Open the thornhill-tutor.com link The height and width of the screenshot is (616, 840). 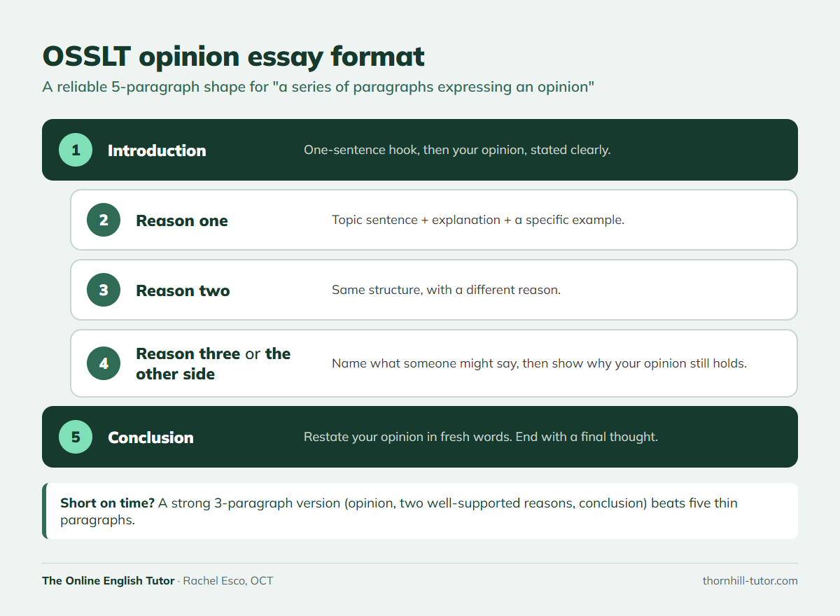[x=750, y=580]
